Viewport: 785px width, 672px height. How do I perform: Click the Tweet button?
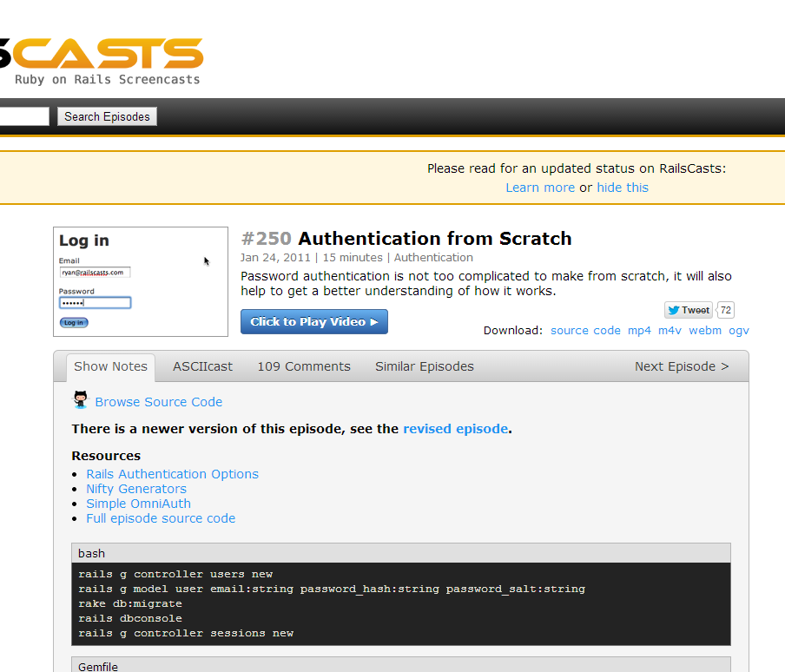(x=689, y=310)
